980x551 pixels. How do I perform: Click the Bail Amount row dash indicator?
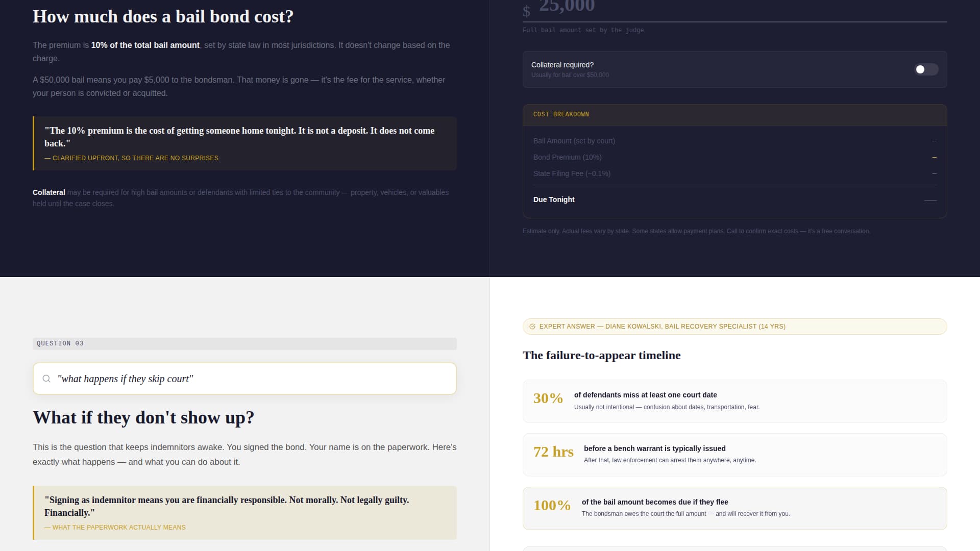(934, 141)
